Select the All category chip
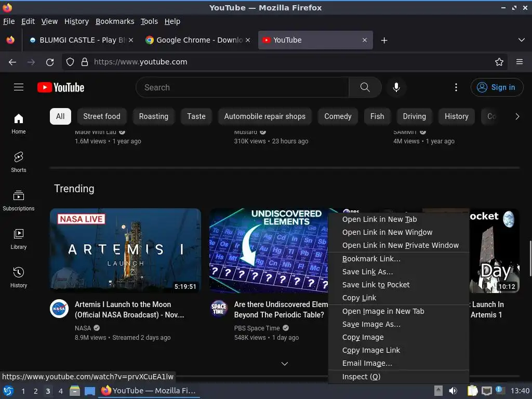 click(x=60, y=116)
